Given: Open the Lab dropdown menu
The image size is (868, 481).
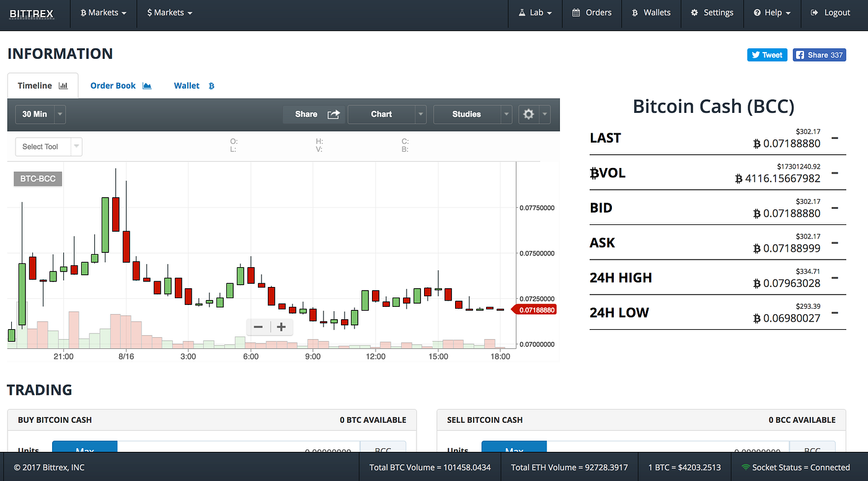Looking at the screenshot, I should tap(536, 13).
